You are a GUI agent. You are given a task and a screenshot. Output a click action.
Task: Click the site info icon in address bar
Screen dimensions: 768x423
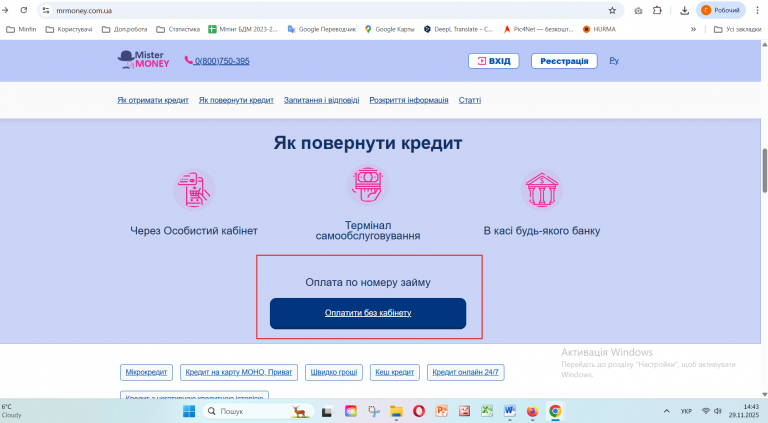[x=46, y=10]
